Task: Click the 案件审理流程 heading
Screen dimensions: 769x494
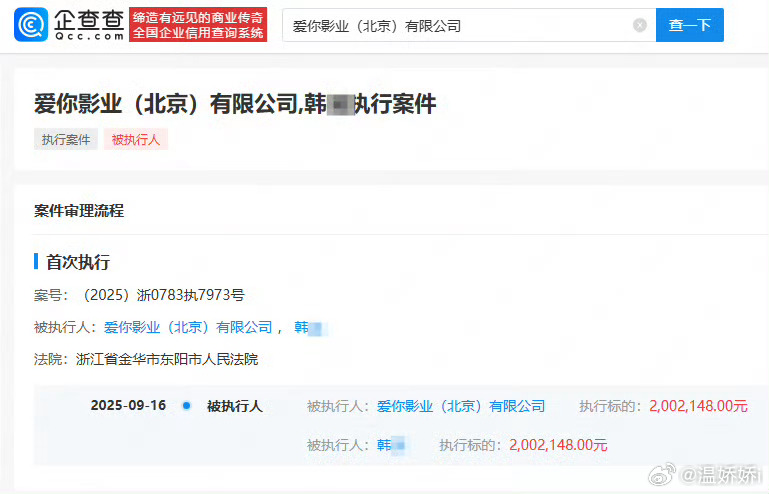Action: tap(79, 211)
